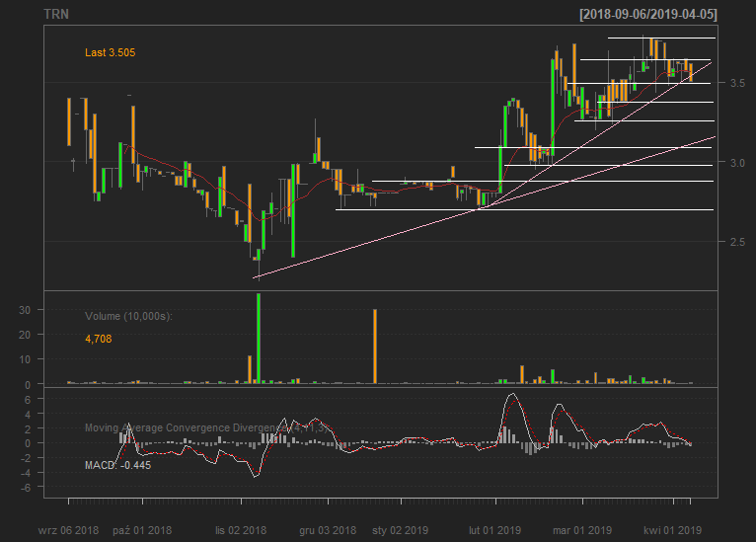Click the MACD axis label 6

tap(28, 400)
